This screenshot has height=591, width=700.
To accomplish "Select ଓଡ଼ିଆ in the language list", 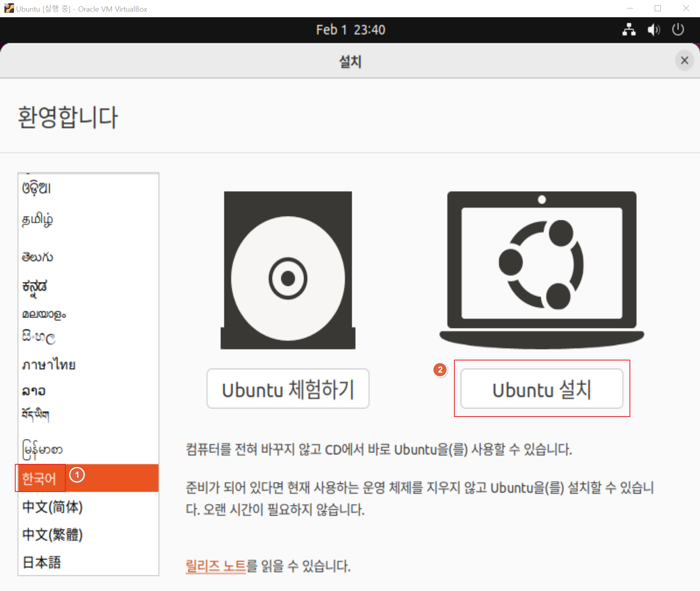I will 89,188.
